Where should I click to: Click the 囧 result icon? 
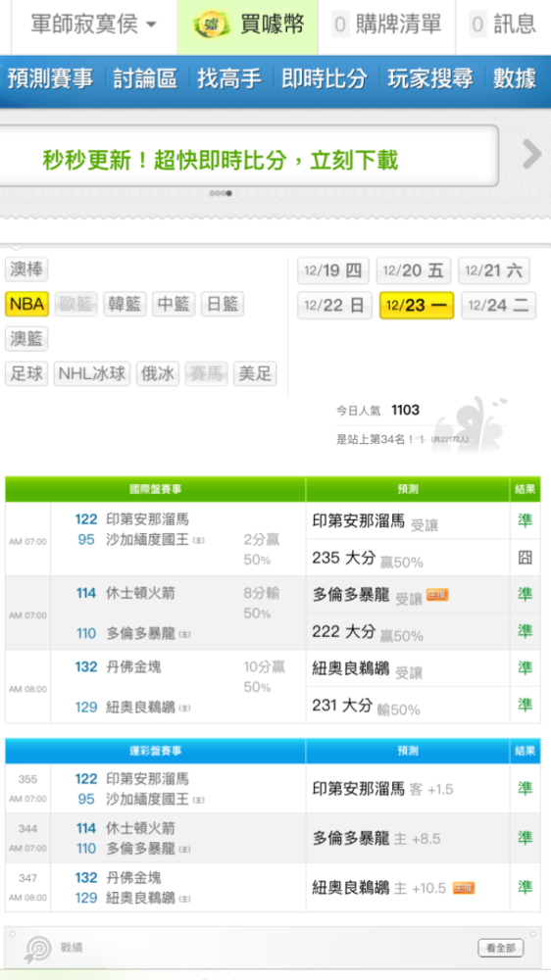click(x=526, y=558)
